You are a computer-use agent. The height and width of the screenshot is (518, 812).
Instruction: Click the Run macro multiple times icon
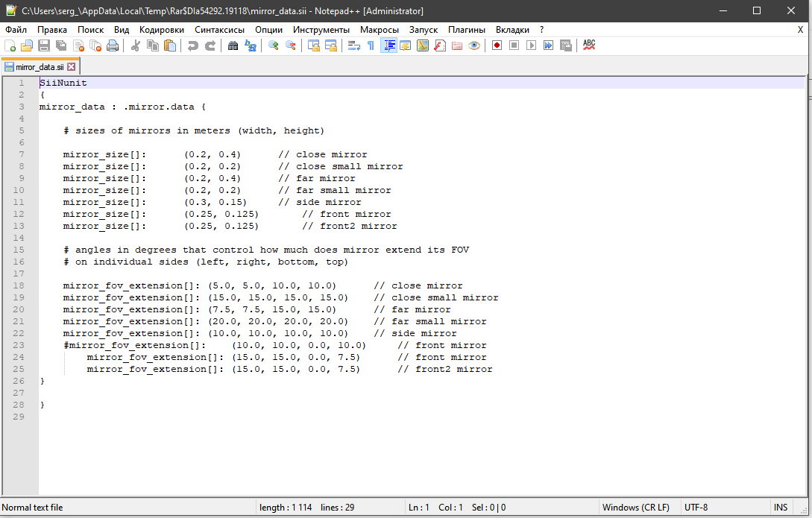pyautogui.click(x=548, y=45)
